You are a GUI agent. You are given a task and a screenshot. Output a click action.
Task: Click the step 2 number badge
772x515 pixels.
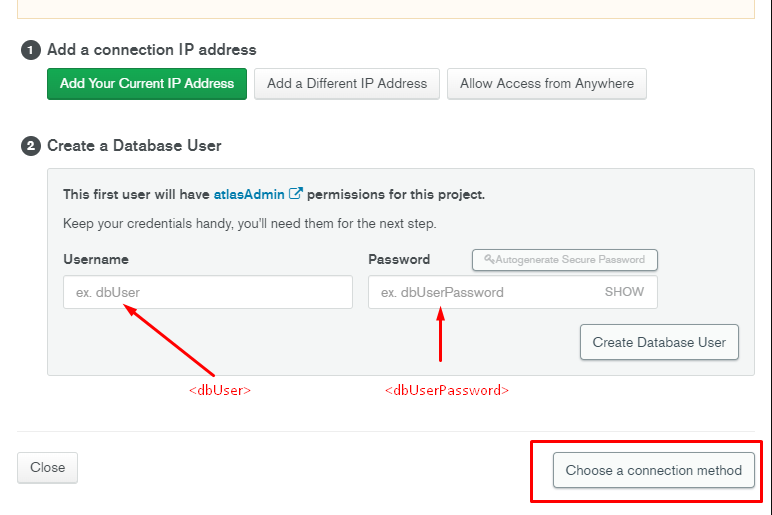coord(31,145)
